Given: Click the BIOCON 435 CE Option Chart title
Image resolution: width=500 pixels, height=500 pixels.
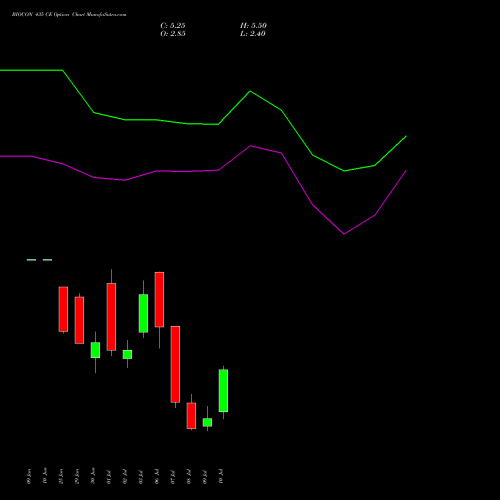Looking at the screenshot, I should pos(69,15).
